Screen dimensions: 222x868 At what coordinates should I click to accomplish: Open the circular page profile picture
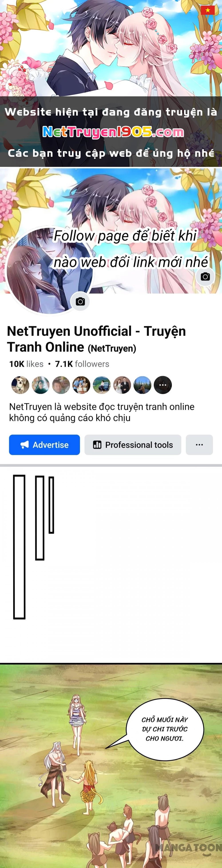50,270
